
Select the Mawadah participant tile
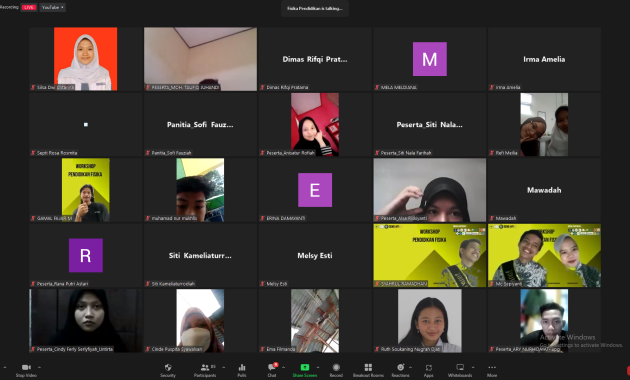tap(544, 190)
